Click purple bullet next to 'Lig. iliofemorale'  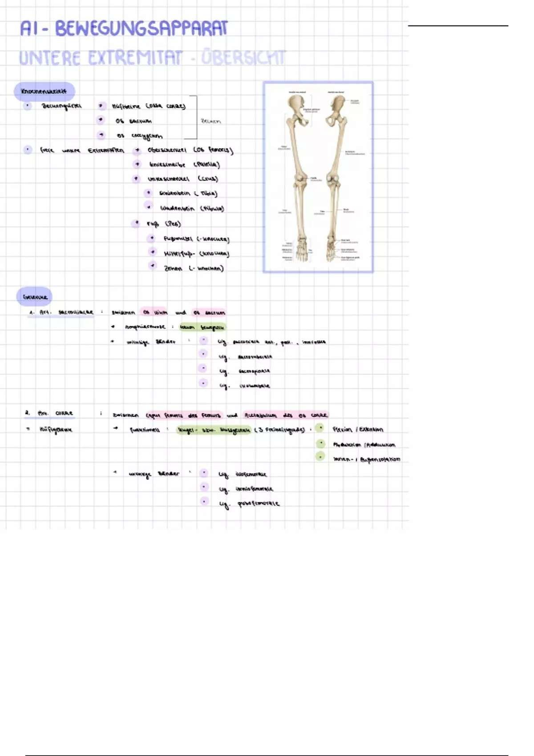[204, 473]
